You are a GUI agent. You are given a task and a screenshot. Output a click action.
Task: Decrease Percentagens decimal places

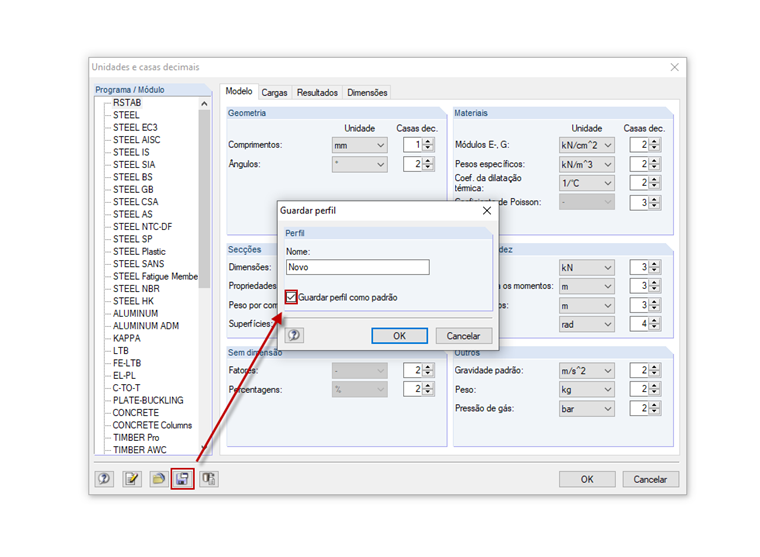click(428, 392)
